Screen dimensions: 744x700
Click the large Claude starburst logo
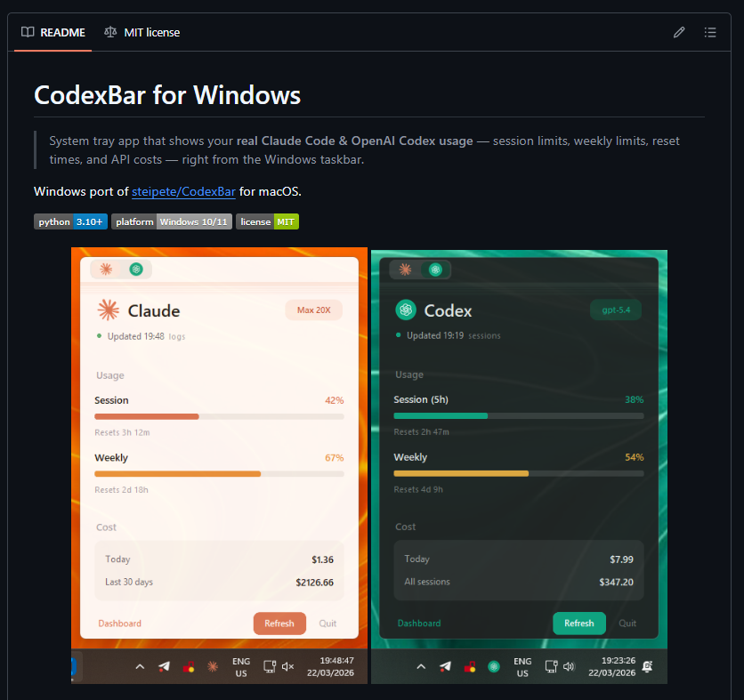tap(109, 310)
